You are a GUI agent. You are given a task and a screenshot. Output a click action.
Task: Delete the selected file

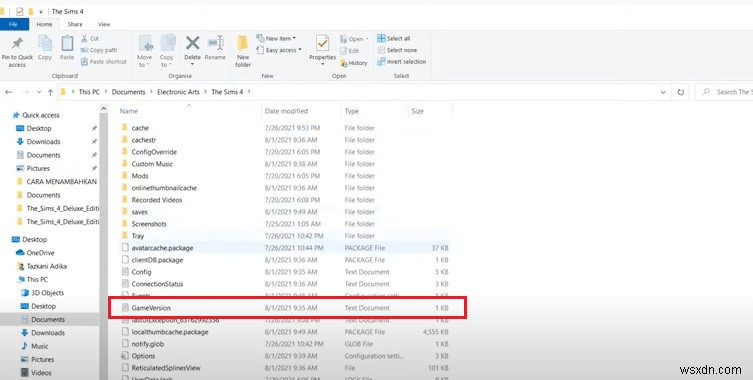[193, 51]
